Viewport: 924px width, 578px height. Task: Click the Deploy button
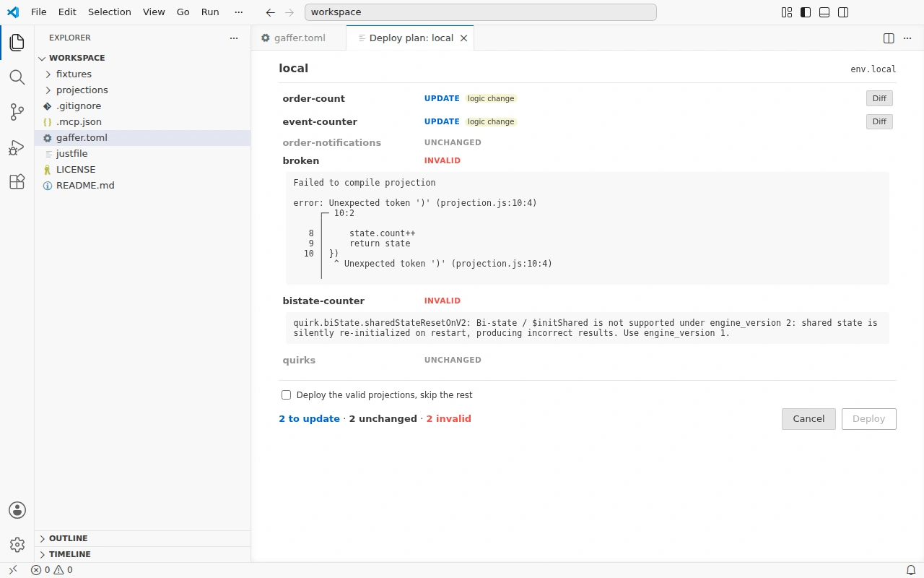click(869, 419)
